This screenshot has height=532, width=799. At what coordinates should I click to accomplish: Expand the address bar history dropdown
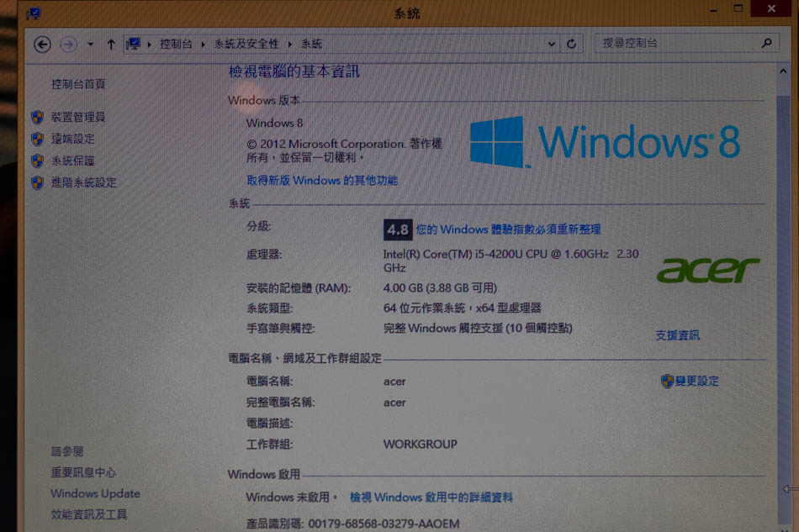(x=552, y=45)
